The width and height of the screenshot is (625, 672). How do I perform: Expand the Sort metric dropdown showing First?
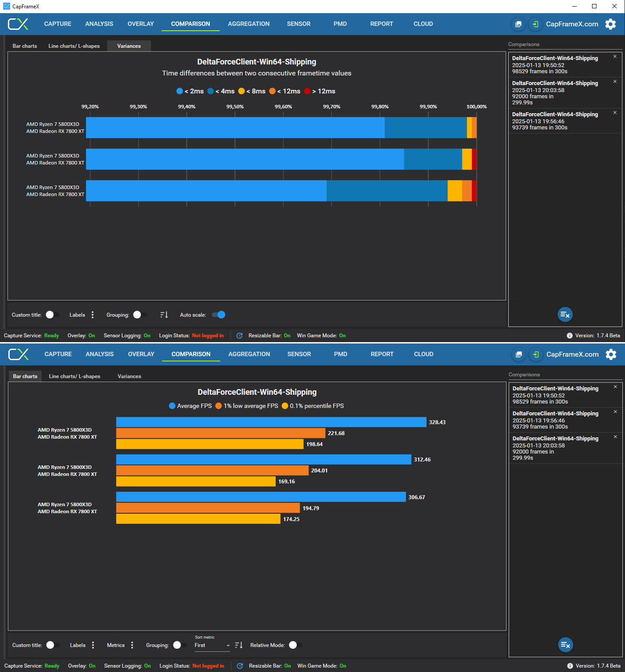(212, 646)
